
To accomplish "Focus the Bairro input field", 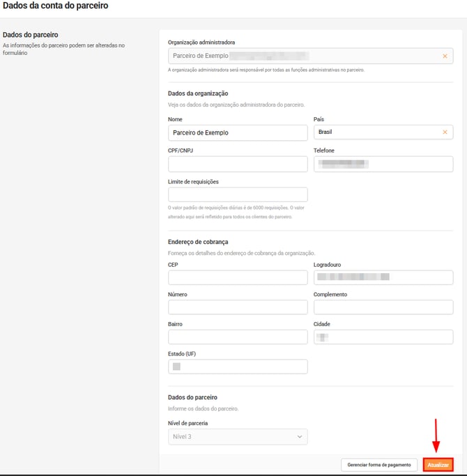I will tap(237, 337).
